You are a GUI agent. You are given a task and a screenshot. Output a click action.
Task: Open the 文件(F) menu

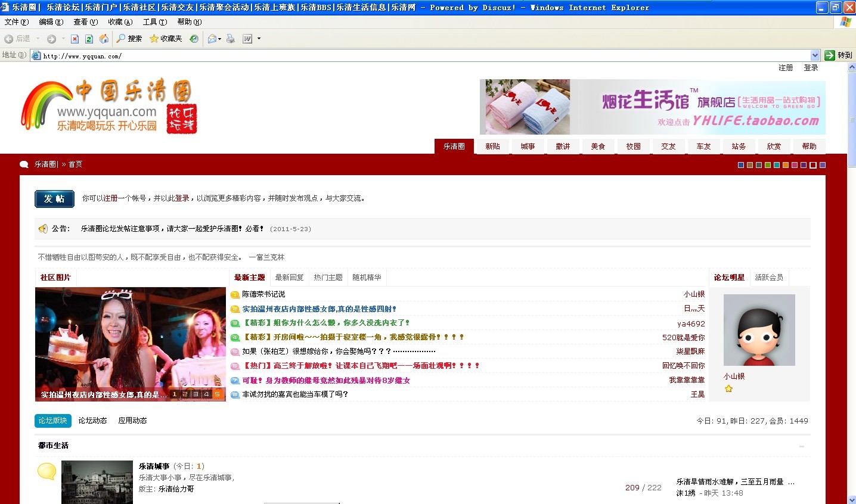17,22
